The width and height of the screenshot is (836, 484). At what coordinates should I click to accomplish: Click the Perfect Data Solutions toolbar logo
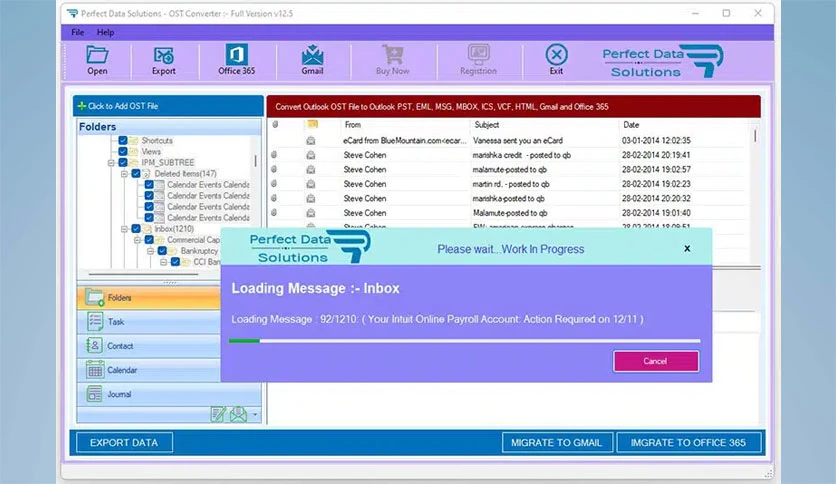(x=663, y=61)
